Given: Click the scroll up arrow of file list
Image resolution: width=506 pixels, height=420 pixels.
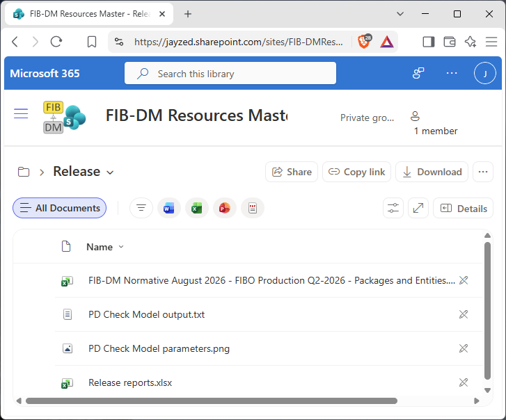Looking at the screenshot, I should pyautogui.click(x=487, y=235).
